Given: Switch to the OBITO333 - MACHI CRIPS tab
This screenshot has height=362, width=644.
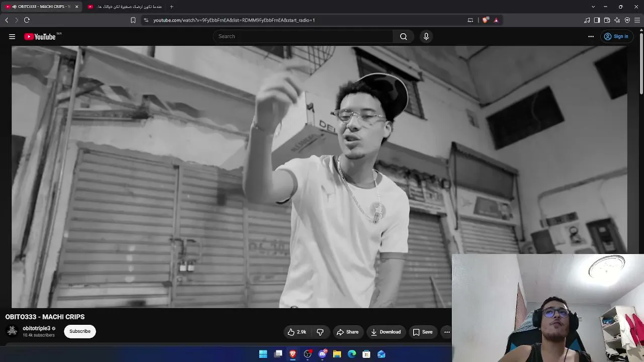Looking at the screenshot, I should (x=42, y=7).
